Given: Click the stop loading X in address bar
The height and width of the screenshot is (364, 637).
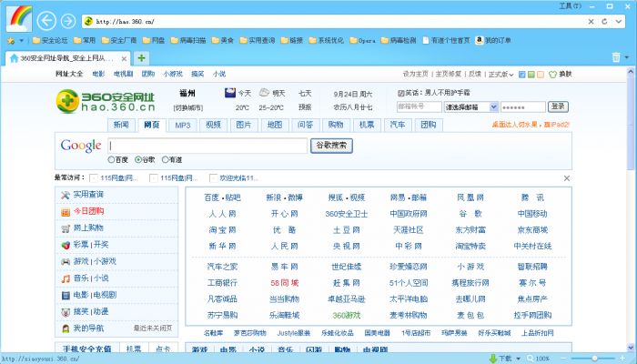Looking at the screenshot, I should 591,22.
